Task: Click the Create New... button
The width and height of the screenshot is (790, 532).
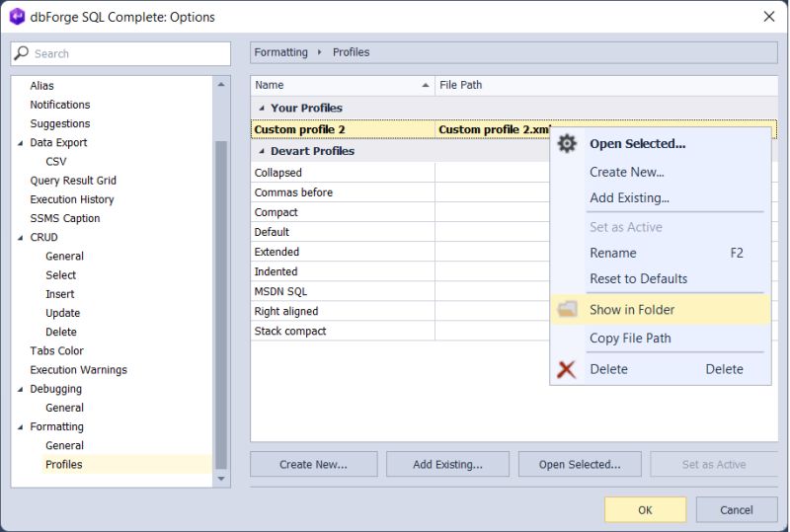Action: [313, 464]
